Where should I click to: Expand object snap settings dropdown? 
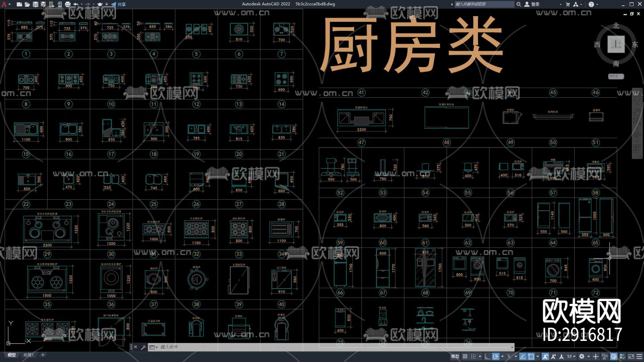pyautogui.click(x=538, y=356)
